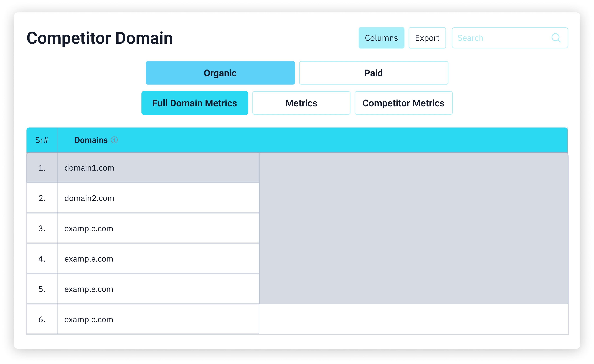The height and width of the screenshot is (364, 594).
Task: Click the Domains info icon
Action: click(114, 140)
